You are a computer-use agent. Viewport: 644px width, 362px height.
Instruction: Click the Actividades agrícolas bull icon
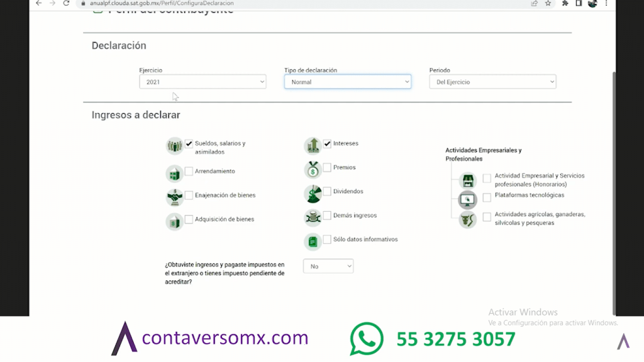tap(468, 219)
